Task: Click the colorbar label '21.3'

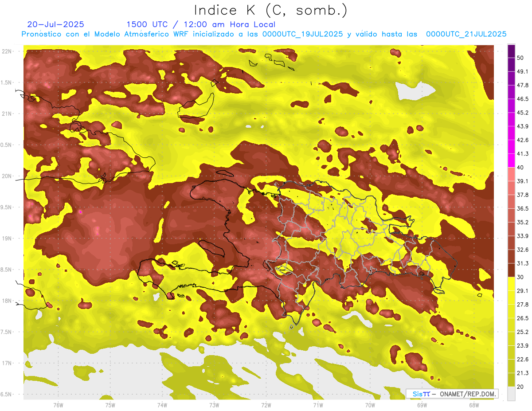Action: pos(523,373)
